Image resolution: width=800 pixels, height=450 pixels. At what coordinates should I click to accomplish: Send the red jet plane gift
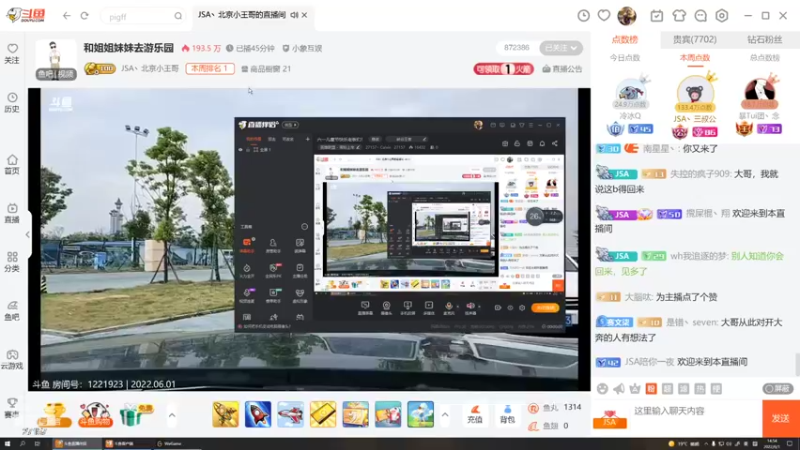click(x=290, y=414)
